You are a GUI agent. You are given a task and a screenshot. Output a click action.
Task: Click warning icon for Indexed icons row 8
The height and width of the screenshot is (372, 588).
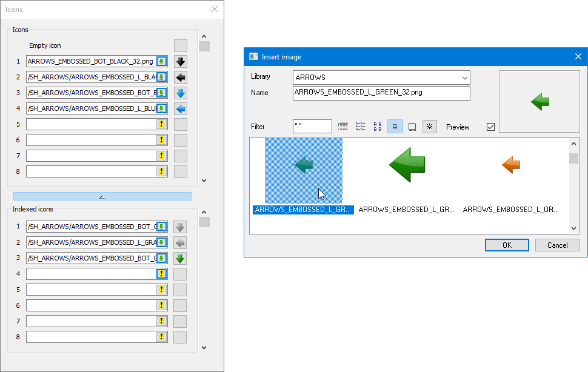pyautogui.click(x=162, y=337)
